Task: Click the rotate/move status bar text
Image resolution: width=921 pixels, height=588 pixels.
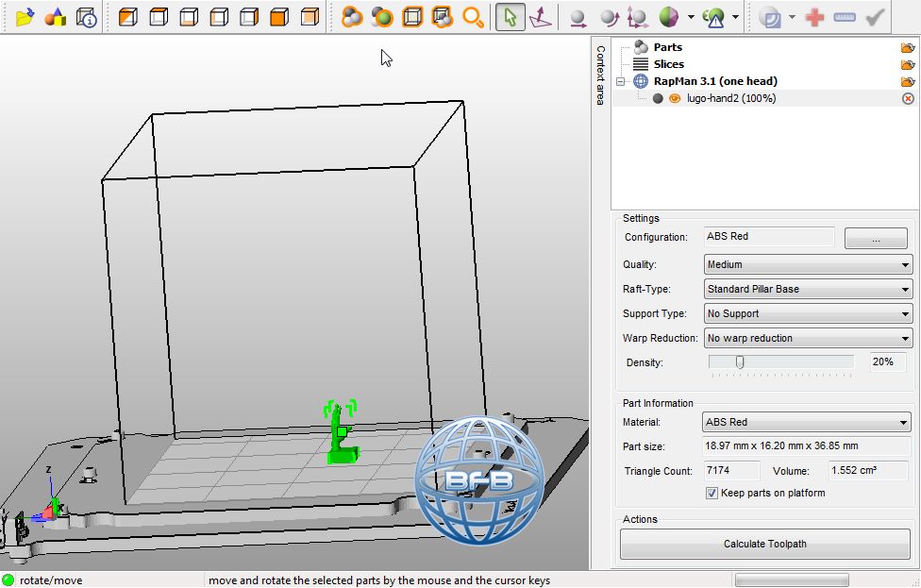Action: click(51, 580)
